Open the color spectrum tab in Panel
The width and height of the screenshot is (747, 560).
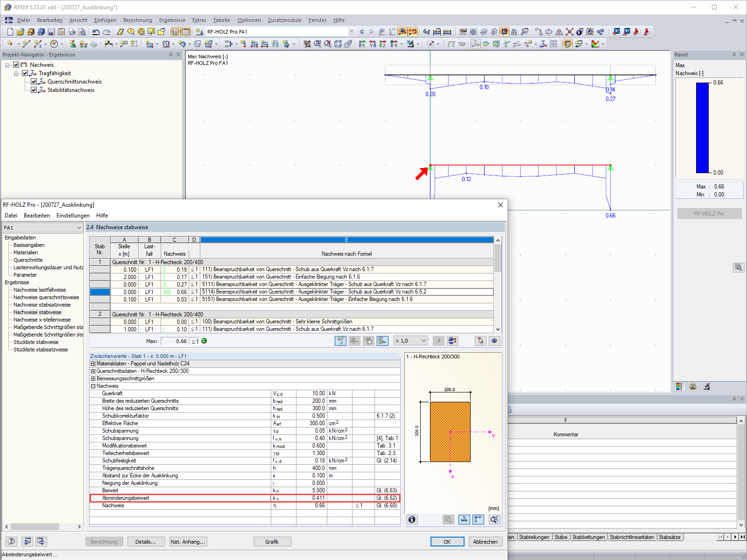(679, 386)
